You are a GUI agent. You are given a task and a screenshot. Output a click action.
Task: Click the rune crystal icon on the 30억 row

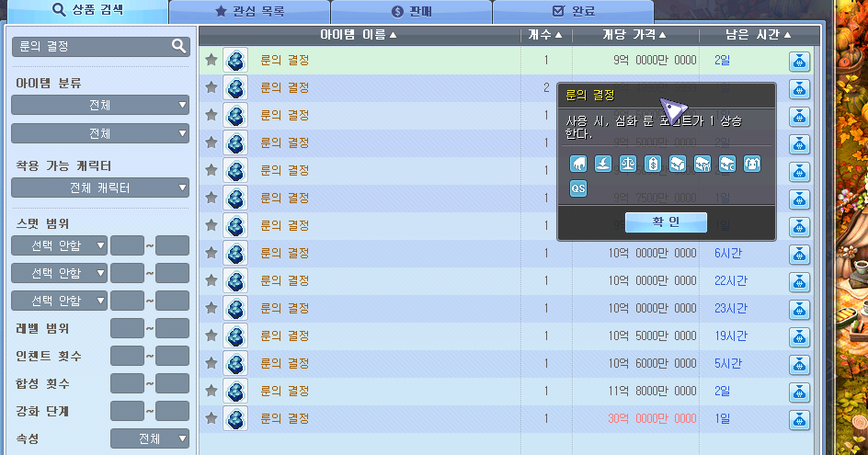(x=235, y=419)
